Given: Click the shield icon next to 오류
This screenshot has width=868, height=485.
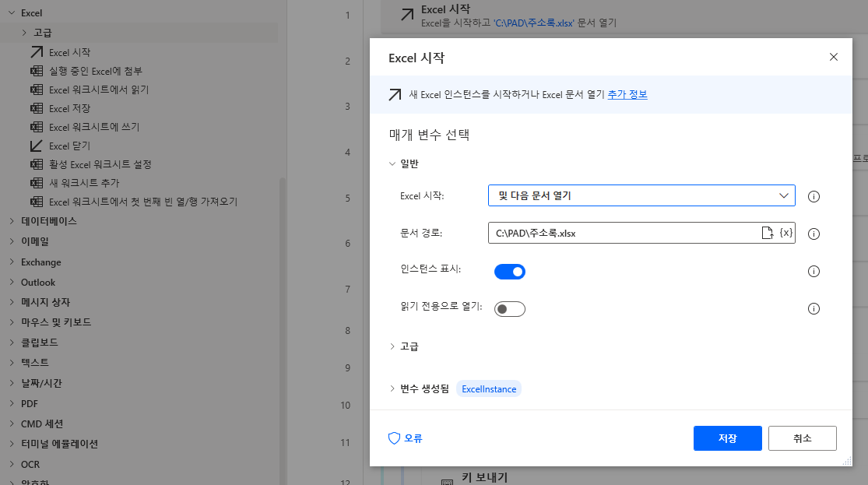Looking at the screenshot, I should pos(394,438).
